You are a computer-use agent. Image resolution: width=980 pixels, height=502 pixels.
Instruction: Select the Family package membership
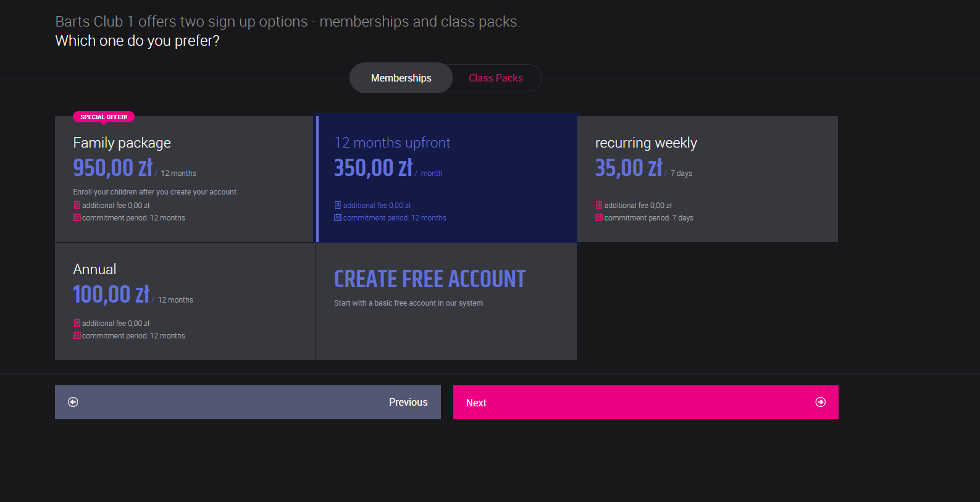184,179
